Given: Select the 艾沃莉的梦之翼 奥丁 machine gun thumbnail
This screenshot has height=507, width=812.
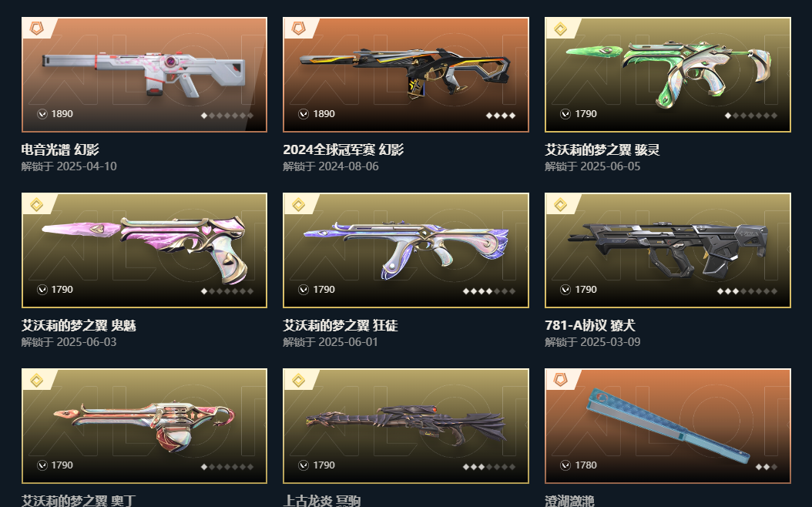Looking at the screenshot, I should [144, 426].
